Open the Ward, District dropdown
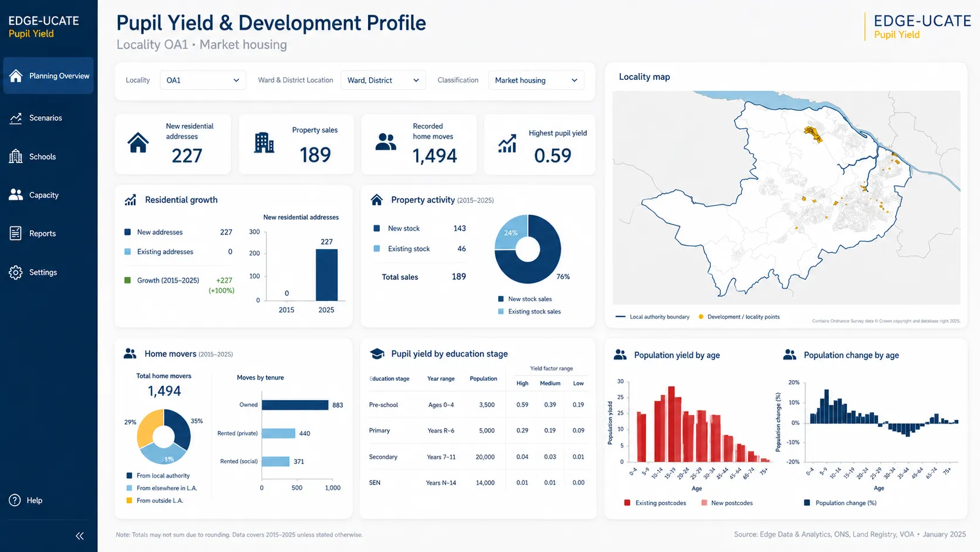The width and height of the screenshot is (980, 552). tap(383, 80)
